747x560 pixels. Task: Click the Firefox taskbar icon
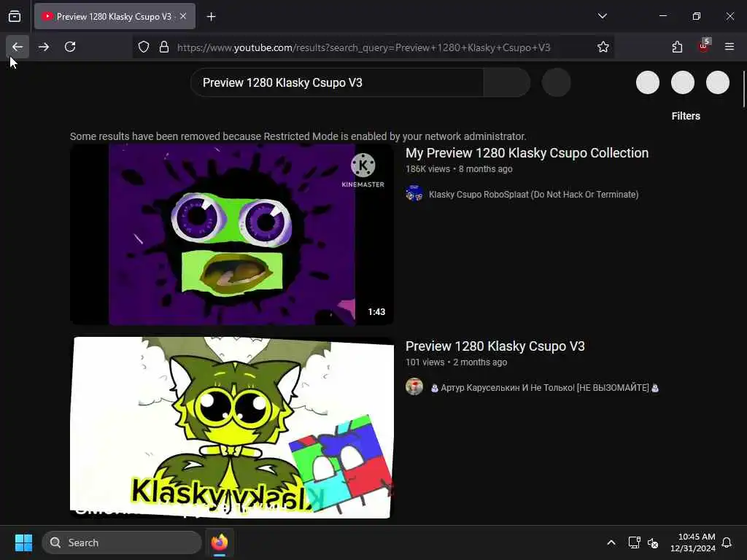(x=220, y=542)
